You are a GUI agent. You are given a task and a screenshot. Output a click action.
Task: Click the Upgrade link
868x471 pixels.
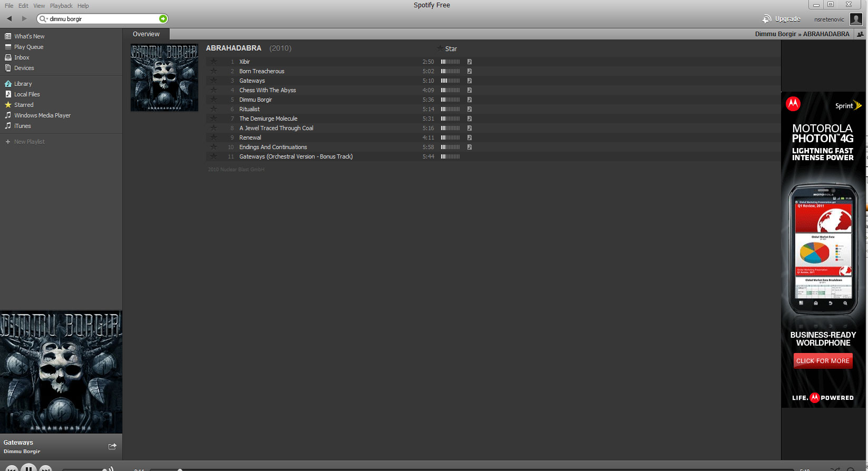[x=787, y=19]
